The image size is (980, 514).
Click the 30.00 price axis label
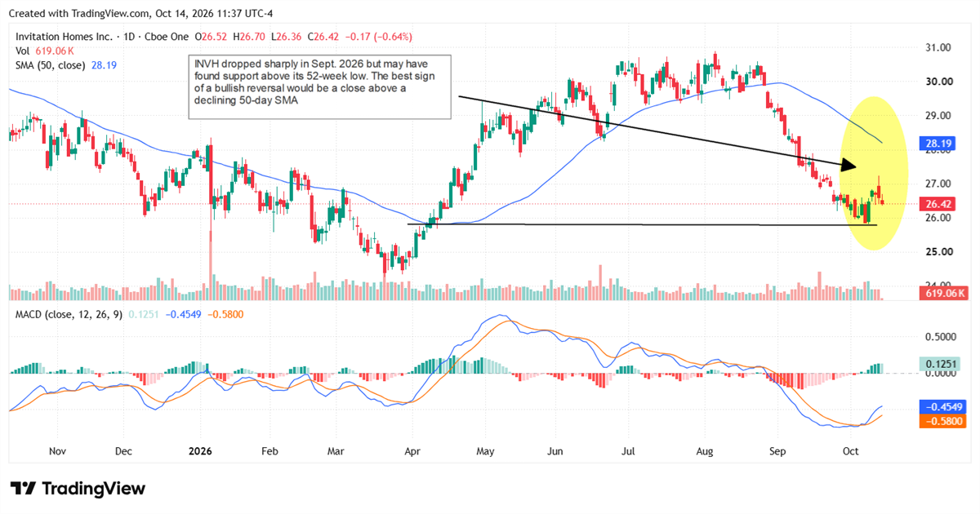pyautogui.click(x=938, y=82)
